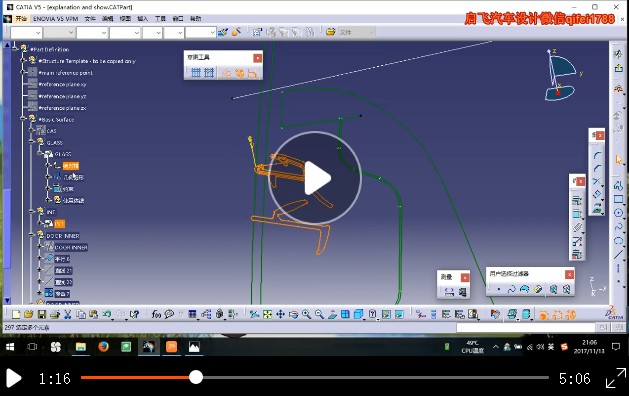Image resolution: width=629 pixels, height=396 pixels.
Task: Open the first dropdown in top toolbar
Action: click(x=26, y=32)
